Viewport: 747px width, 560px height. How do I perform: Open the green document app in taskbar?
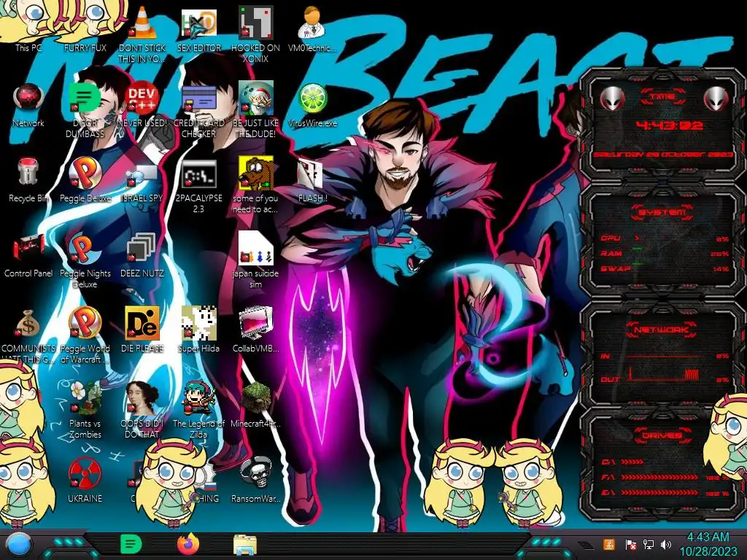131,545
